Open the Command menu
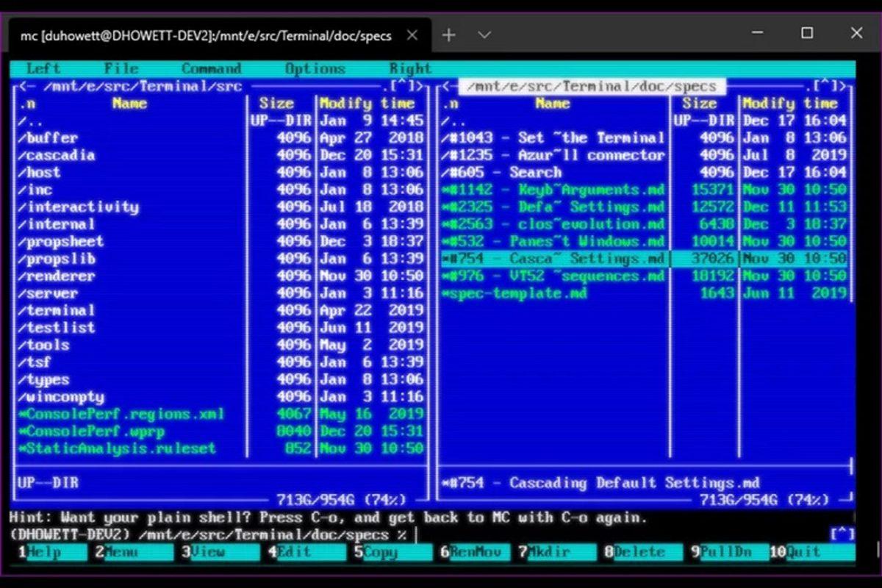This screenshot has height=588, width=882. [212, 68]
